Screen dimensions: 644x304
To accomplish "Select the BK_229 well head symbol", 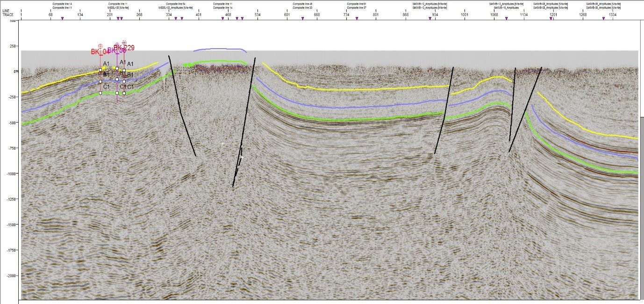I will [x=124, y=43].
